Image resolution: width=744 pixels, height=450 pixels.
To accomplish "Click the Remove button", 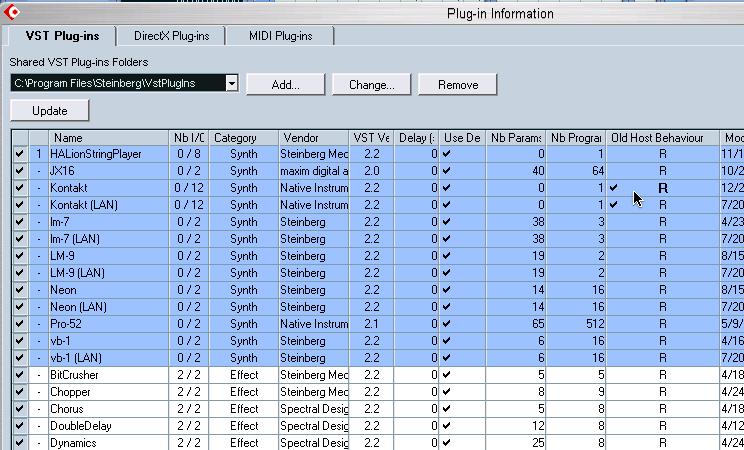I will click(x=458, y=84).
